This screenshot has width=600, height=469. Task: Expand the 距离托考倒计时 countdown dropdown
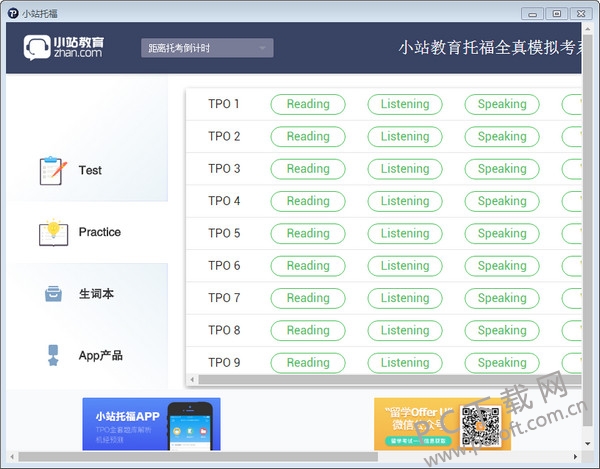pos(207,48)
